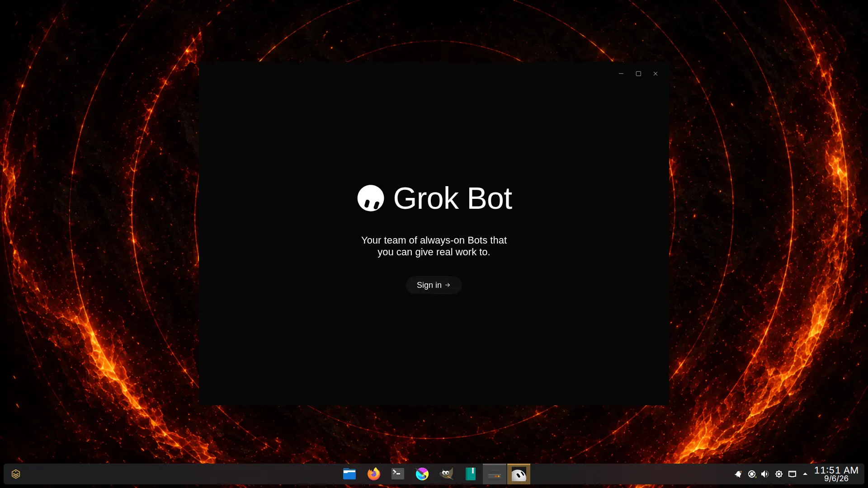The height and width of the screenshot is (488, 868).
Task: Expand hidden system tray icons
Action: coord(805,474)
